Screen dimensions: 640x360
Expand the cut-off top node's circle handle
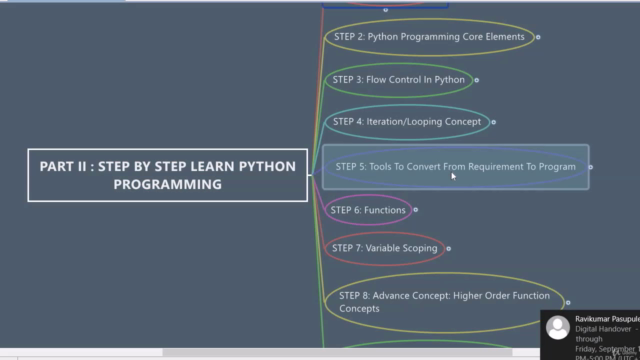tap(385, 10)
